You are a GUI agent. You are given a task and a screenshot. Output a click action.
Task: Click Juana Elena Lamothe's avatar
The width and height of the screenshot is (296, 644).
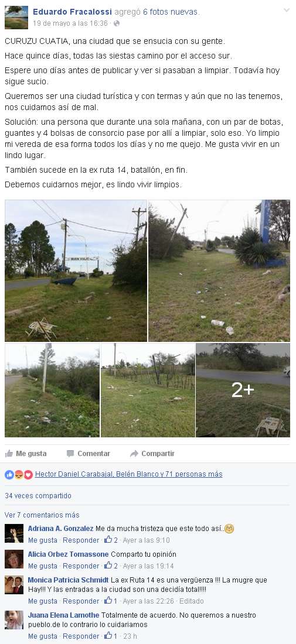click(x=14, y=620)
